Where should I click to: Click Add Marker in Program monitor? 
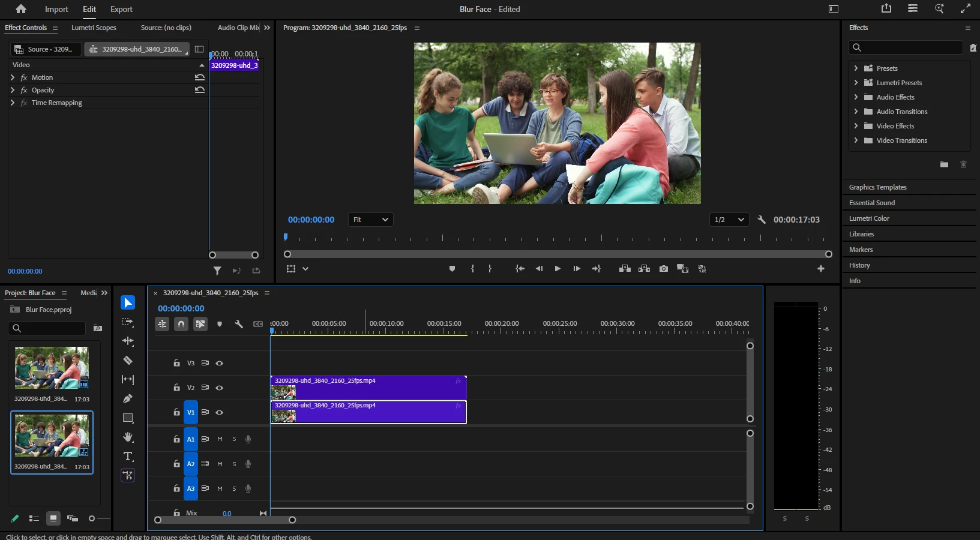(452, 269)
